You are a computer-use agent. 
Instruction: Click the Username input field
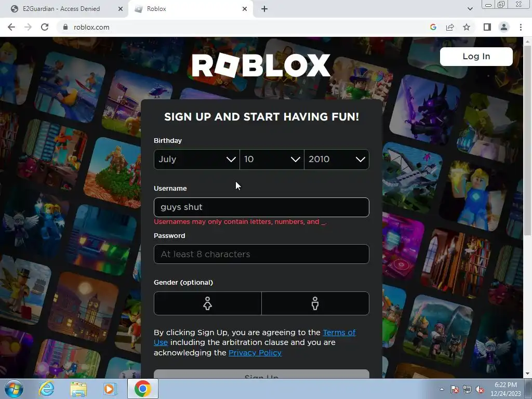(x=261, y=207)
